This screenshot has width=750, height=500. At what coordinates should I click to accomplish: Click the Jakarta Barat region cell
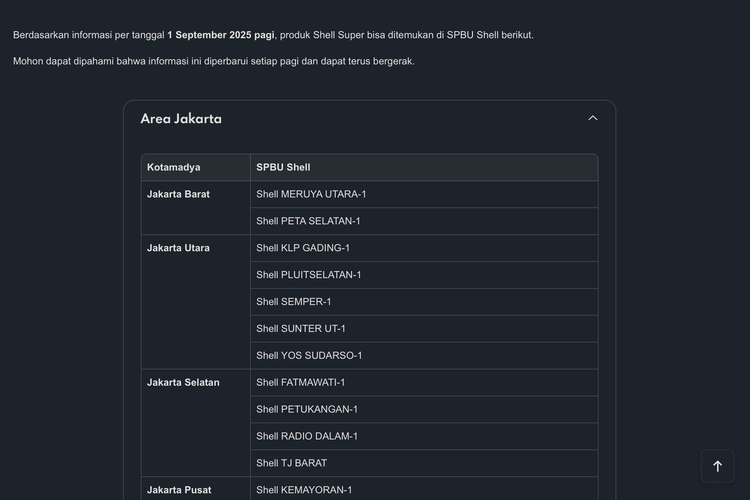(x=178, y=194)
